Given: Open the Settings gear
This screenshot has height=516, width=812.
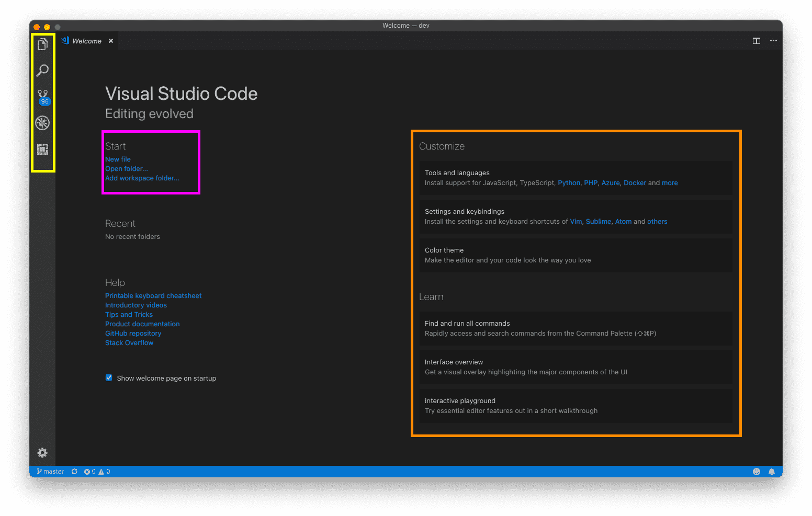Looking at the screenshot, I should pyautogui.click(x=42, y=453).
